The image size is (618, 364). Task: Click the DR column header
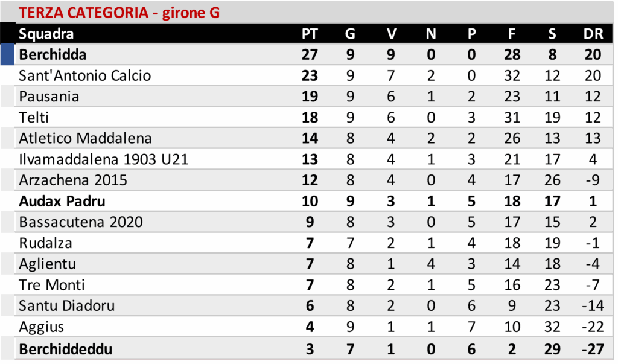pos(593,34)
